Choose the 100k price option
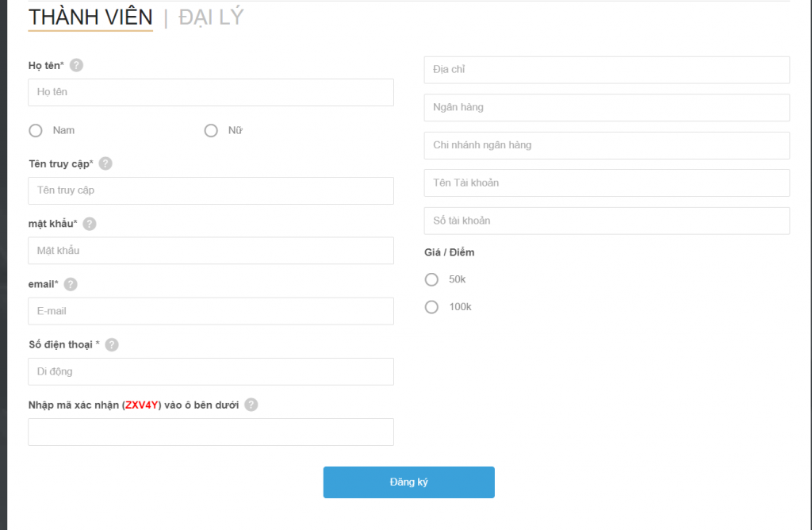Screen dimensions: 812x530 [431, 307]
